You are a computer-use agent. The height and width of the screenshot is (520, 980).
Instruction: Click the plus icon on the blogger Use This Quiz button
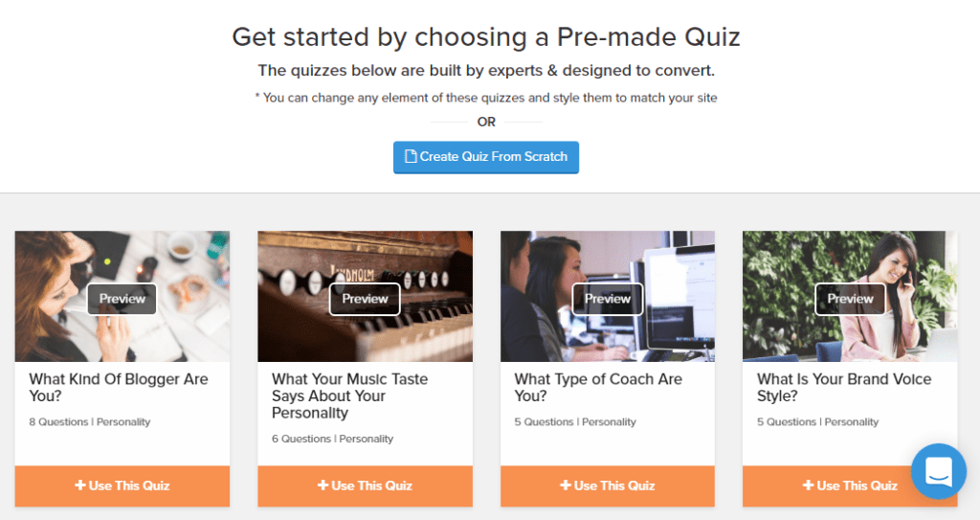click(x=80, y=486)
